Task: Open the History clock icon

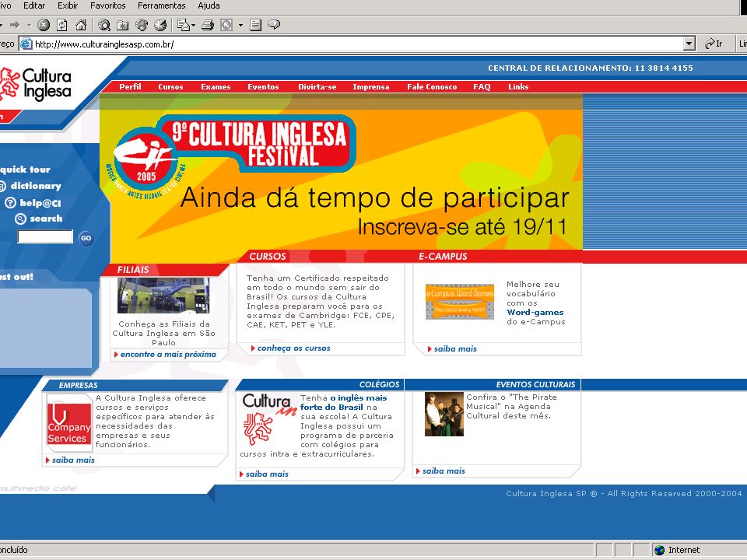Action: point(160,25)
